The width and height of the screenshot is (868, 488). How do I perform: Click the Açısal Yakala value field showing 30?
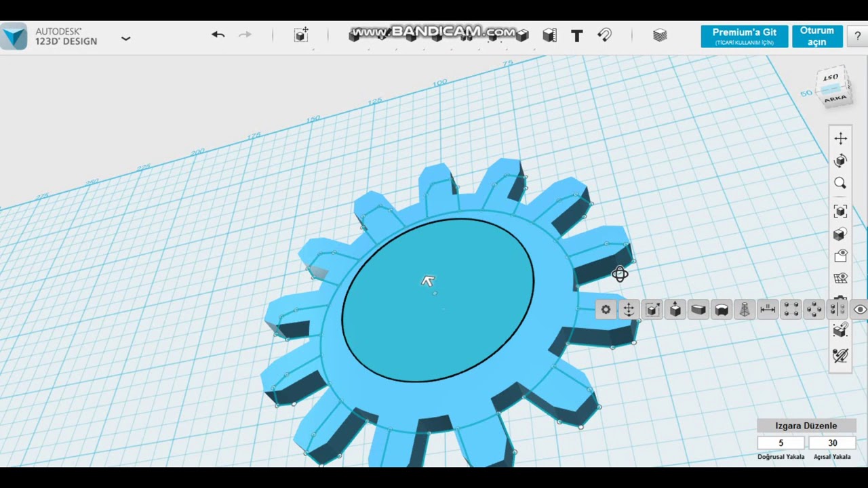832,443
